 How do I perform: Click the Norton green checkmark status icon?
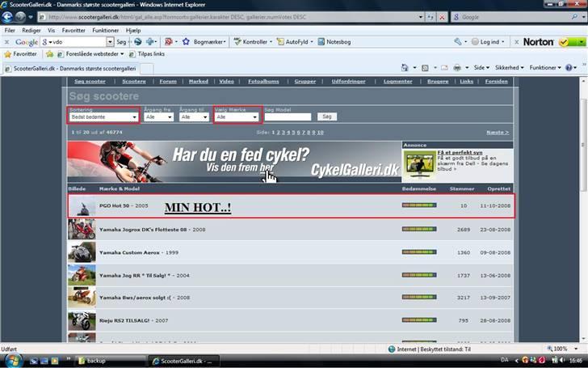click(564, 42)
